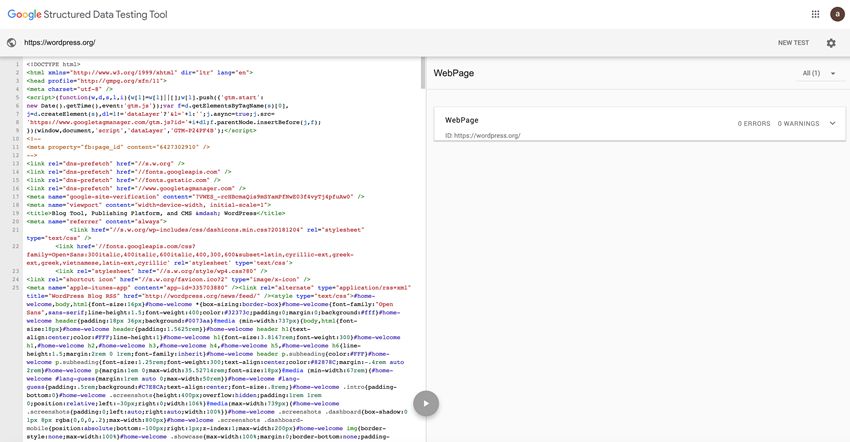The image size is (850, 442).
Task: Click line number 13 in the gutter
Action: tap(16, 163)
